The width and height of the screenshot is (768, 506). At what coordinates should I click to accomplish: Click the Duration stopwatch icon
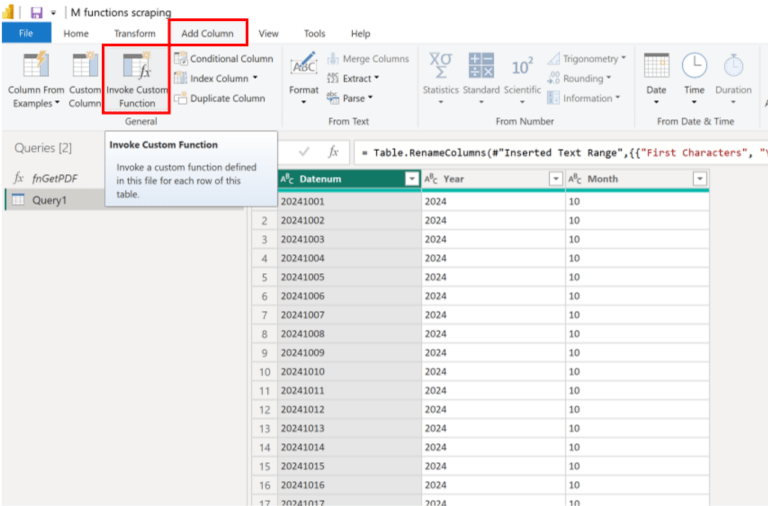(x=733, y=66)
